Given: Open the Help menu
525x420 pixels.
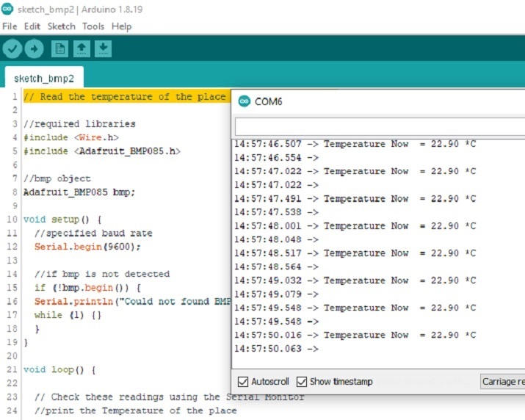Looking at the screenshot, I should pos(122,26).
